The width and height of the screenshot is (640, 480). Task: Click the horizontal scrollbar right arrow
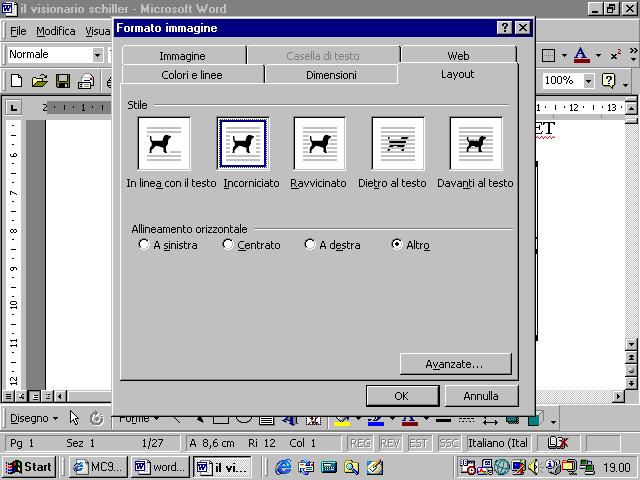pyautogui.click(x=619, y=396)
